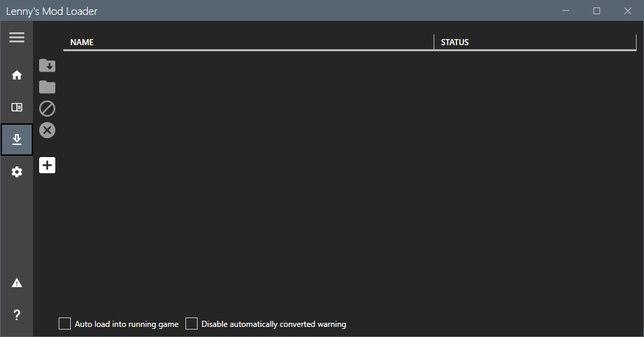This screenshot has width=644, height=337.
Task: Click the divider between NAME and STATUS
Action: [434, 42]
